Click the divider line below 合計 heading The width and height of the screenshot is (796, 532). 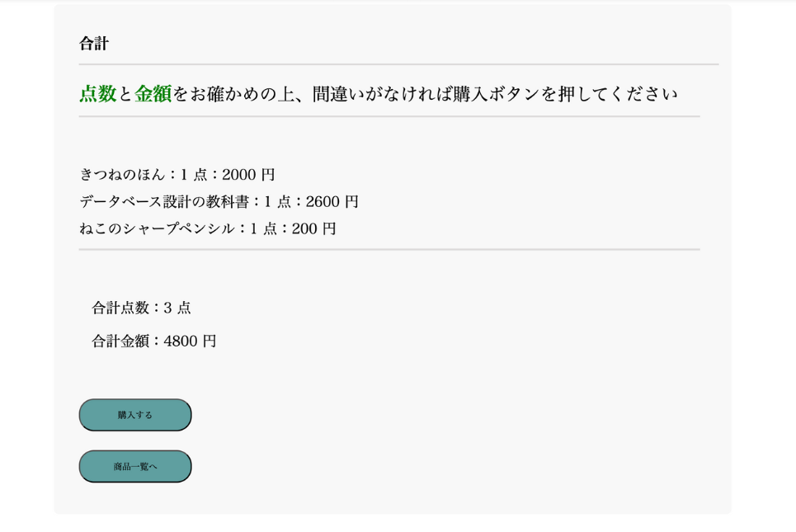pyautogui.click(x=398, y=64)
